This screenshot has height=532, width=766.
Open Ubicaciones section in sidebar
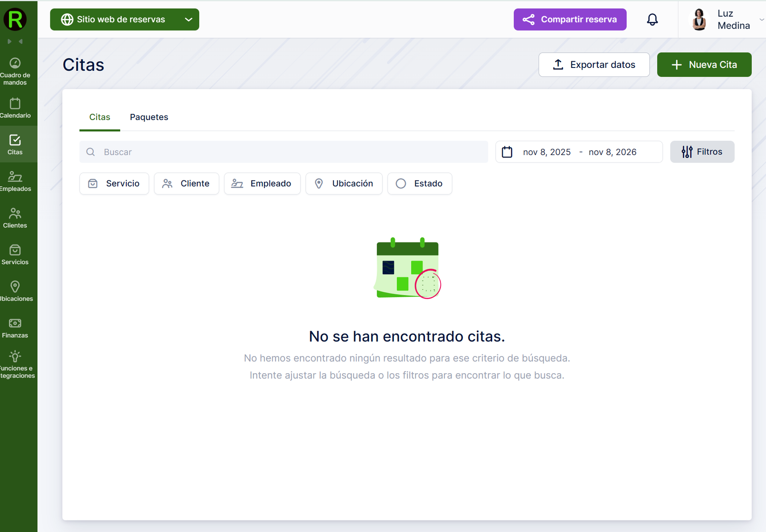15,291
